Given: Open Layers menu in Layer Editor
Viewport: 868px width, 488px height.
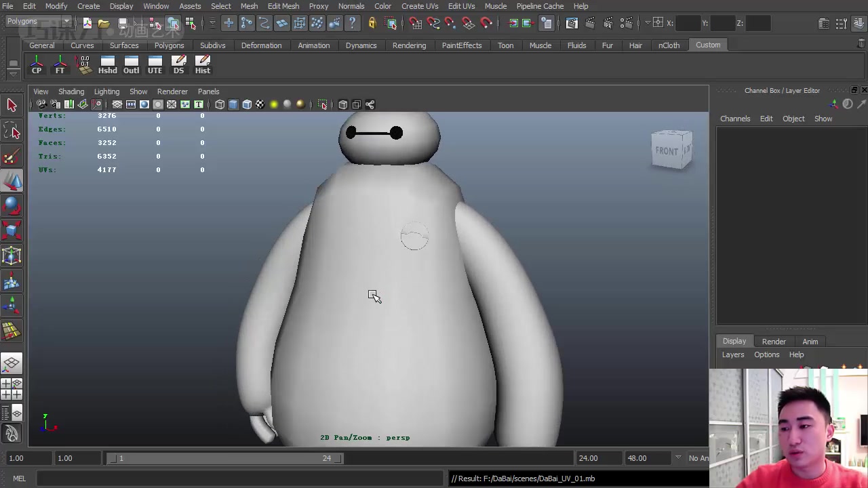Looking at the screenshot, I should coord(733,354).
